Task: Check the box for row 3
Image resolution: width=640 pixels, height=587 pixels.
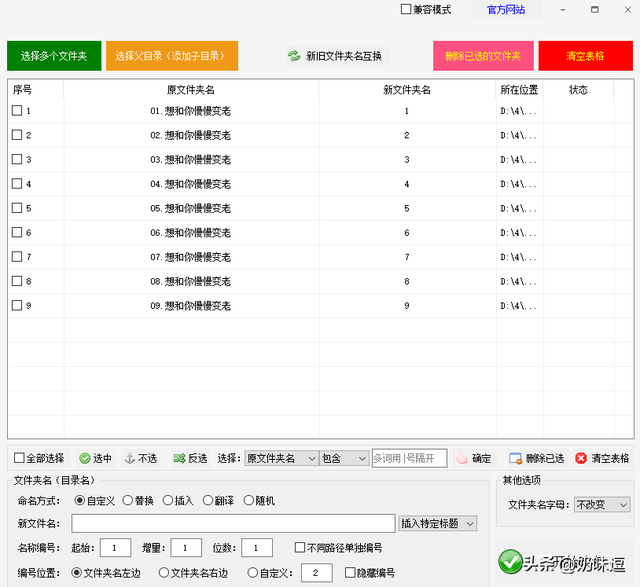Action: [17, 159]
